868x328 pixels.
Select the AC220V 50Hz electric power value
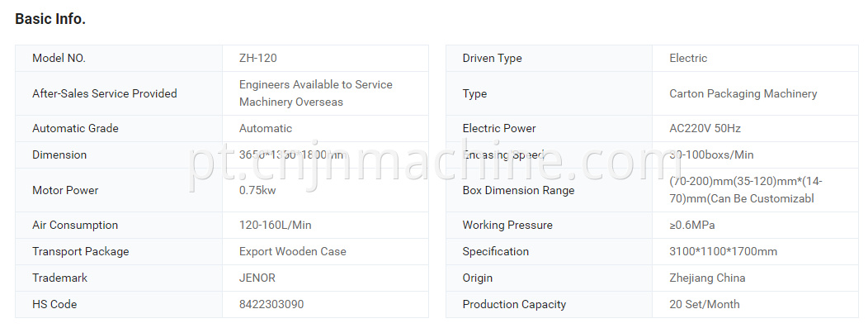click(705, 129)
